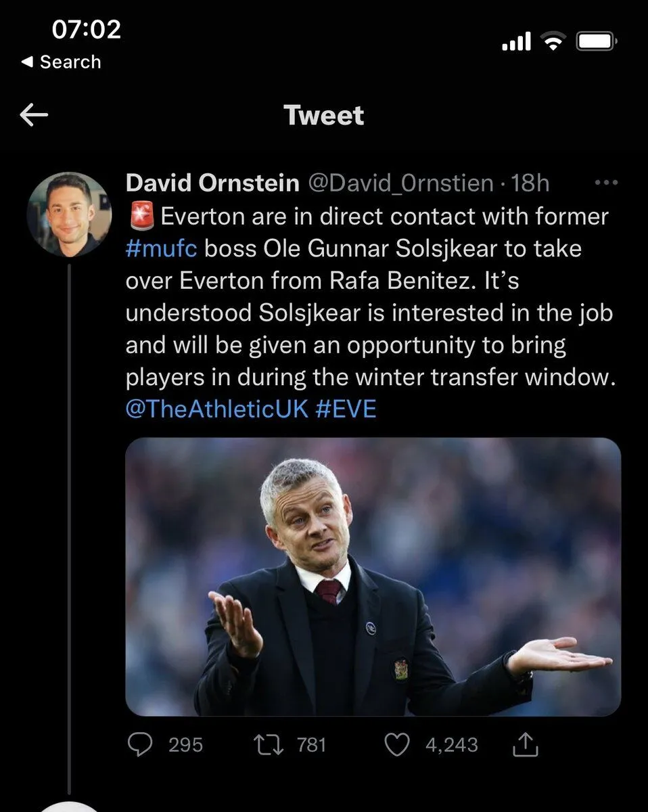Tap the reply speech bubble icon
The image size is (648, 812).
click(140, 745)
